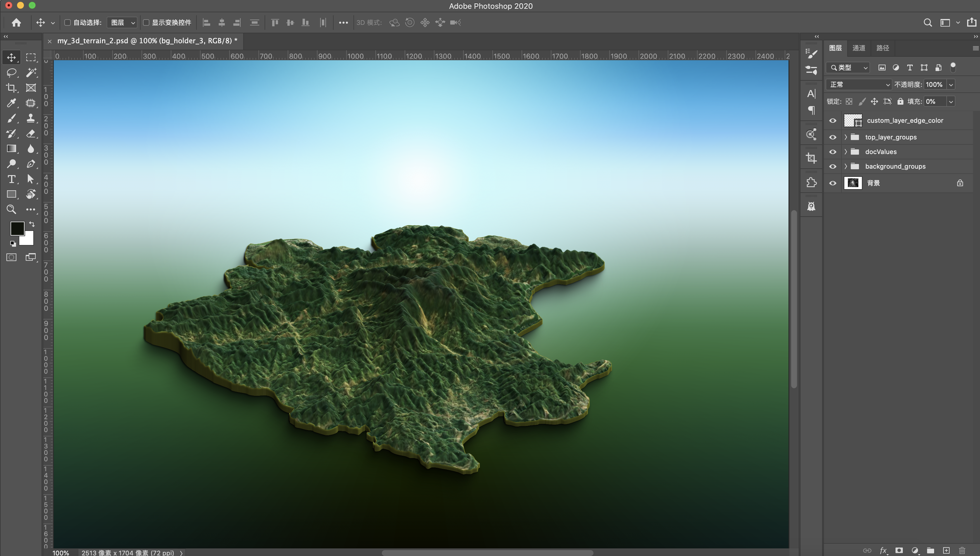Switch to the 通道 tab
Screen dimensions: 980x556
859,48
